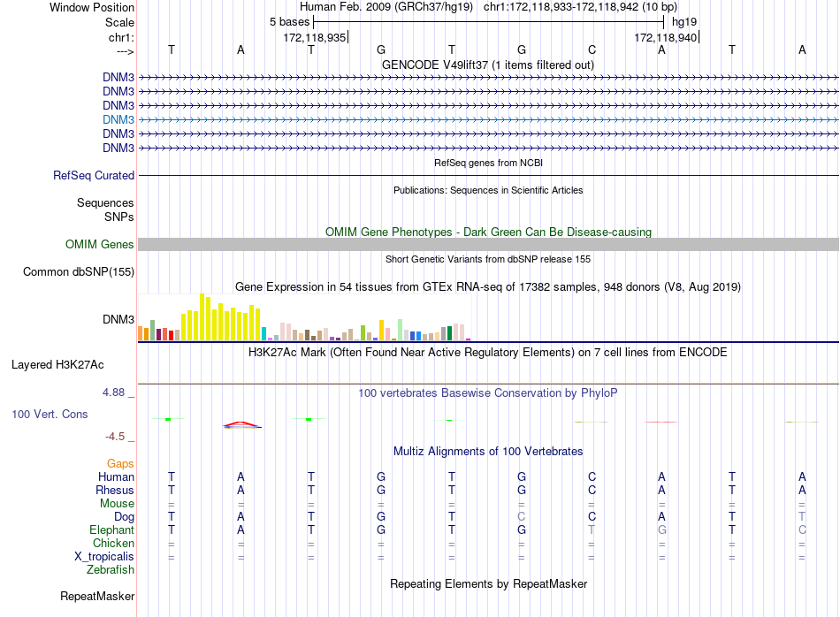The image size is (840, 617).
Task: Open Short Genetic Variants from dbSNP title
Action: pyautogui.click(x=488, y=259)
